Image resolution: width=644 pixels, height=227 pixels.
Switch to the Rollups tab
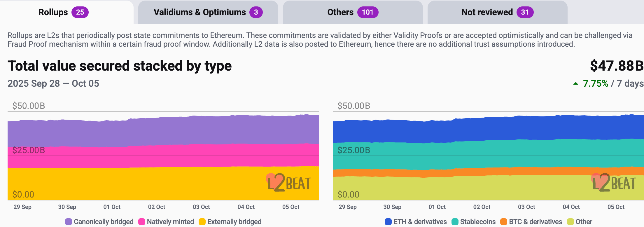63,12
